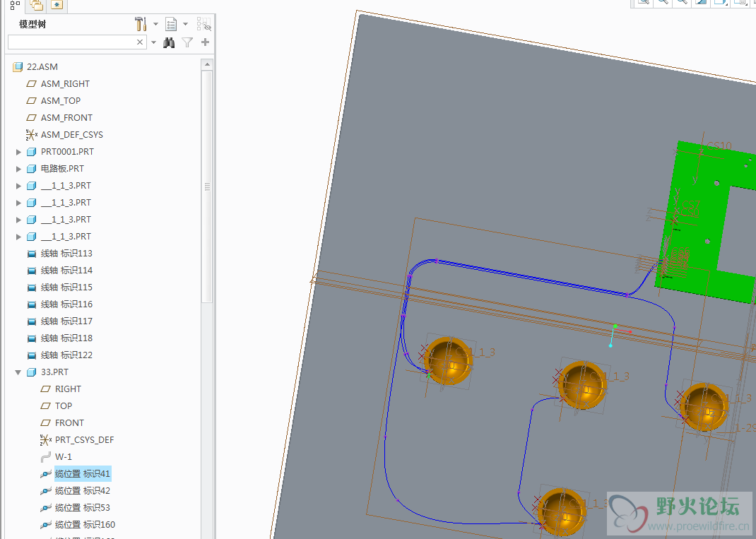Expand the 电路板.PRT node
This screenshot has height=539, width=756.
point(18,169)
